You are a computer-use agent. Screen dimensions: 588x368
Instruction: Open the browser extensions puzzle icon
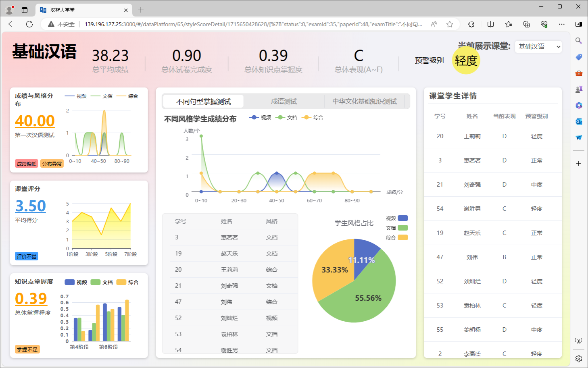(x=471, y=24)
